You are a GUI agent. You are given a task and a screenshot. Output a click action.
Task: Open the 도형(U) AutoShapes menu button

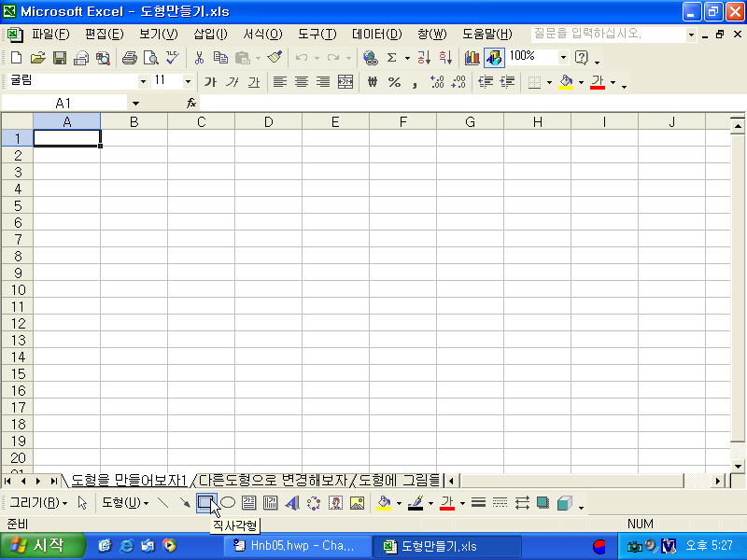(125, 503)
